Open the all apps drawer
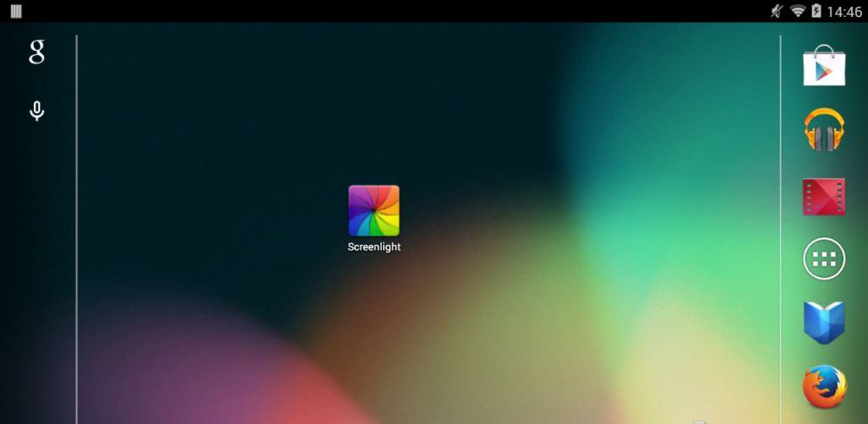Image resolution: width=868 pixels, height=424 pixels. click(824, 259)
